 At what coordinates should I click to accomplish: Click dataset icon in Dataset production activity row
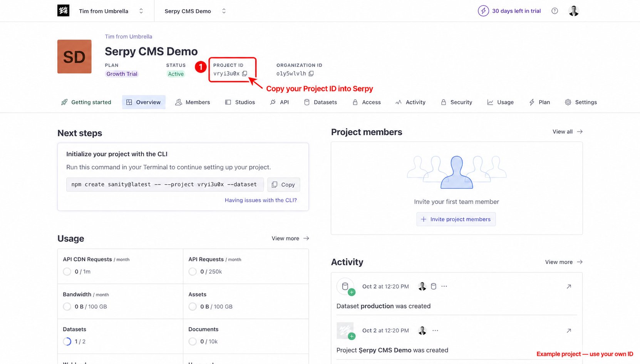(x=433, y=286)
